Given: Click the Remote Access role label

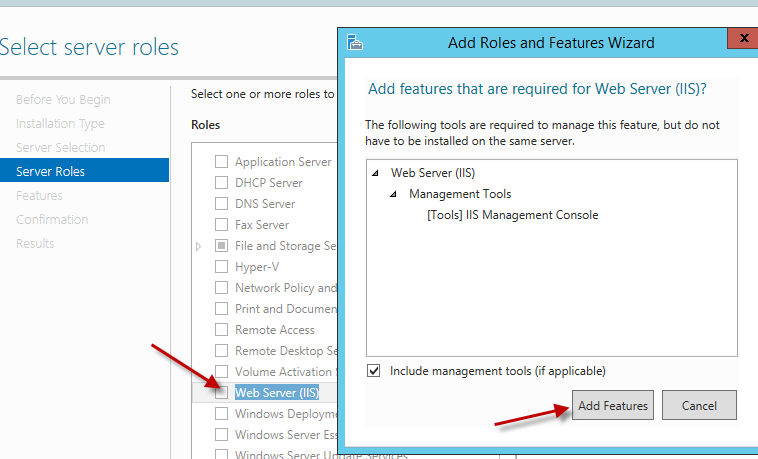Looking at the screenshot, I should coord(275,330).
